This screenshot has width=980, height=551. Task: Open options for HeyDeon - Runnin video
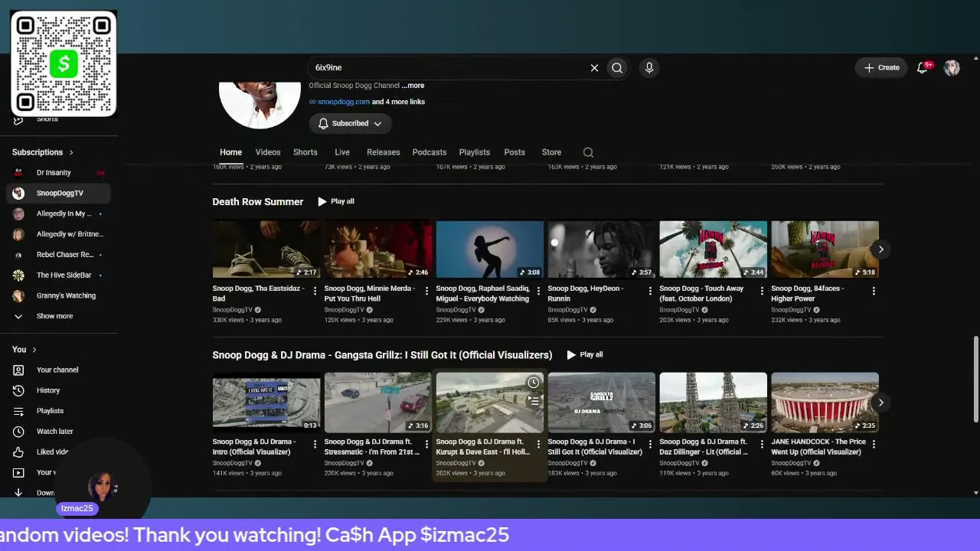pos(650,291)
